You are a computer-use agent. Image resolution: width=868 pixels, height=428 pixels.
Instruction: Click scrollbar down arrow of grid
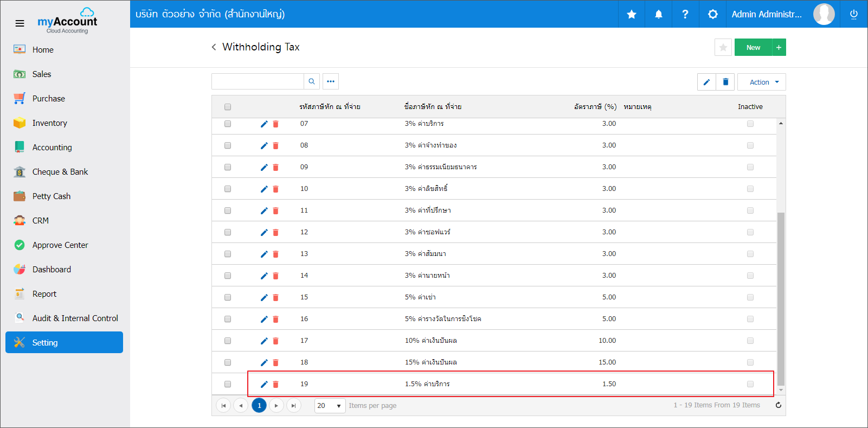781,390
